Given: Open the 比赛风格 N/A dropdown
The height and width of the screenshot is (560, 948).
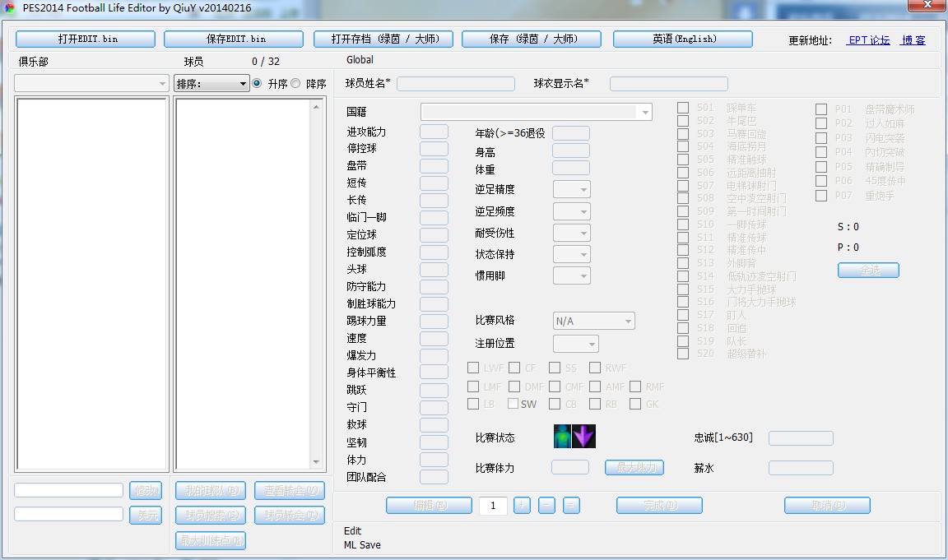Looking at the screenshot, I should pyautogui.click(x=594, y=321).
